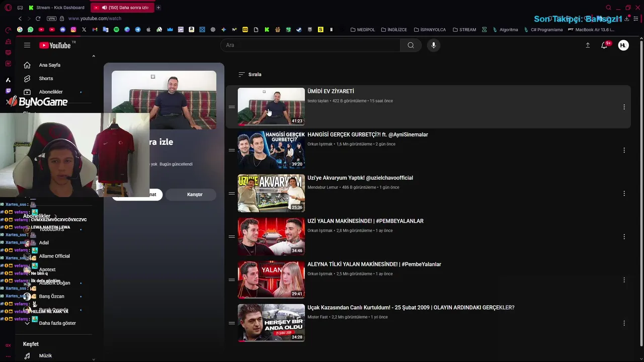This screenshot has height=362, width=644.
Task: Reload the current page
Action: [38, 19]
